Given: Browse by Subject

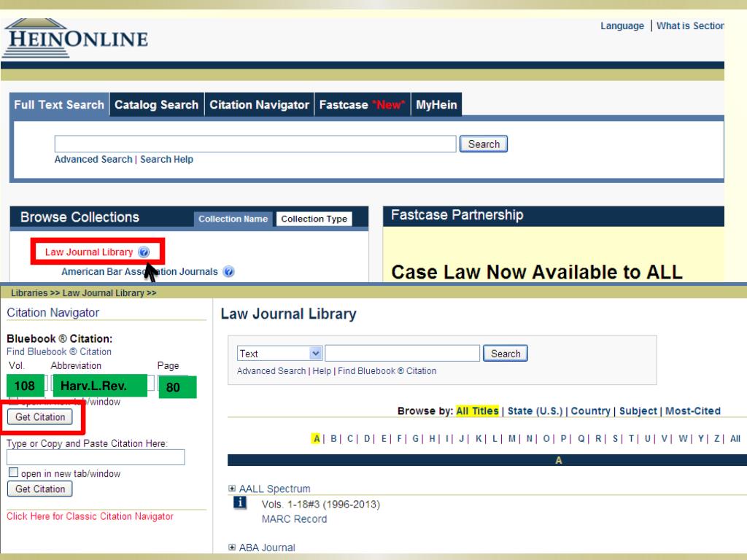Looking at the screenshot, I should pos(638,411).
